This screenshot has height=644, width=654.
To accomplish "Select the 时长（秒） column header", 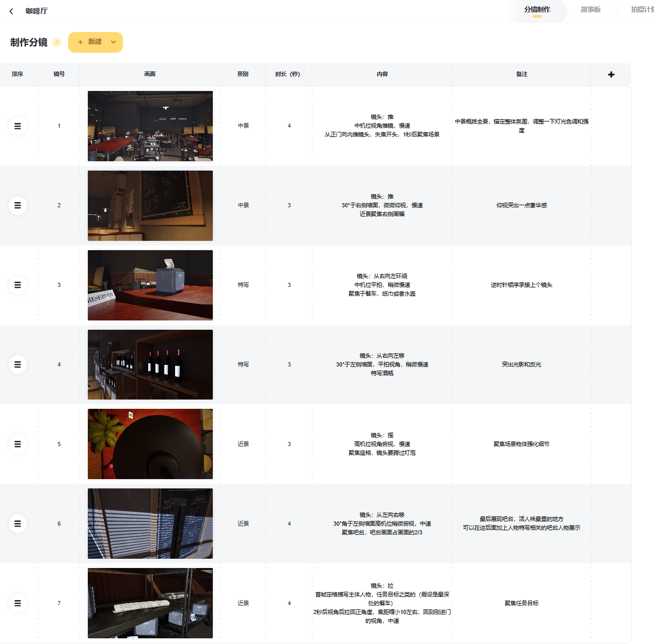I will (x=288, y=74).
